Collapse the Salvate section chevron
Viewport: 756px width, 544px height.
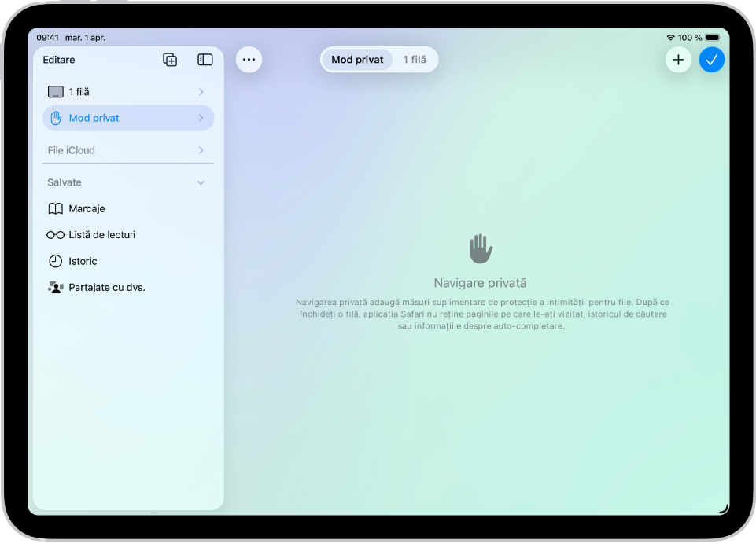point(201,182)
